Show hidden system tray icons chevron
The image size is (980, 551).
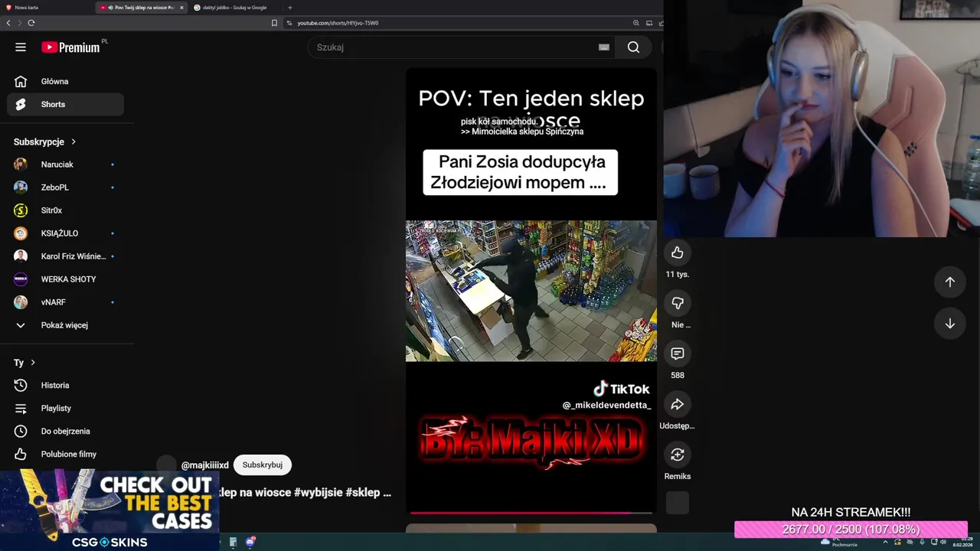(x=886, y=542)
